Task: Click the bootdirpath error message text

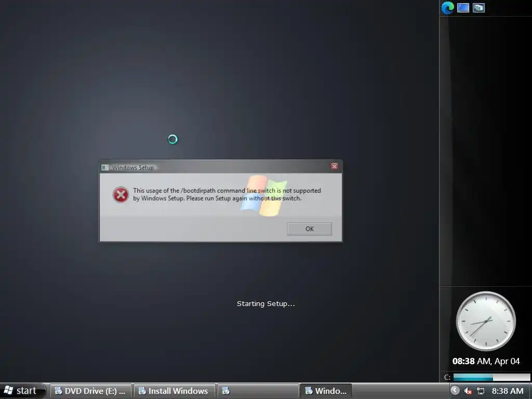Action: [x=227, y=194]
